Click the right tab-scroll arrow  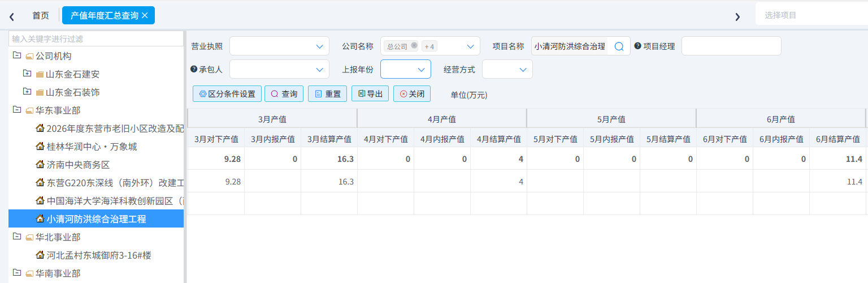coord(737,16)
